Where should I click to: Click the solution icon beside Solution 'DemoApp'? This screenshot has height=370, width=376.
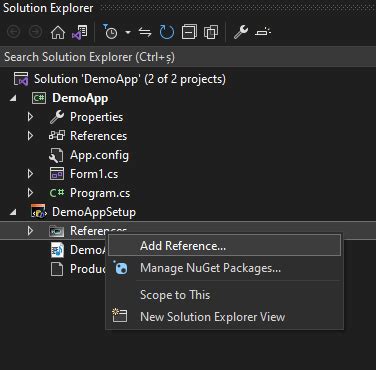coord(21,79)
